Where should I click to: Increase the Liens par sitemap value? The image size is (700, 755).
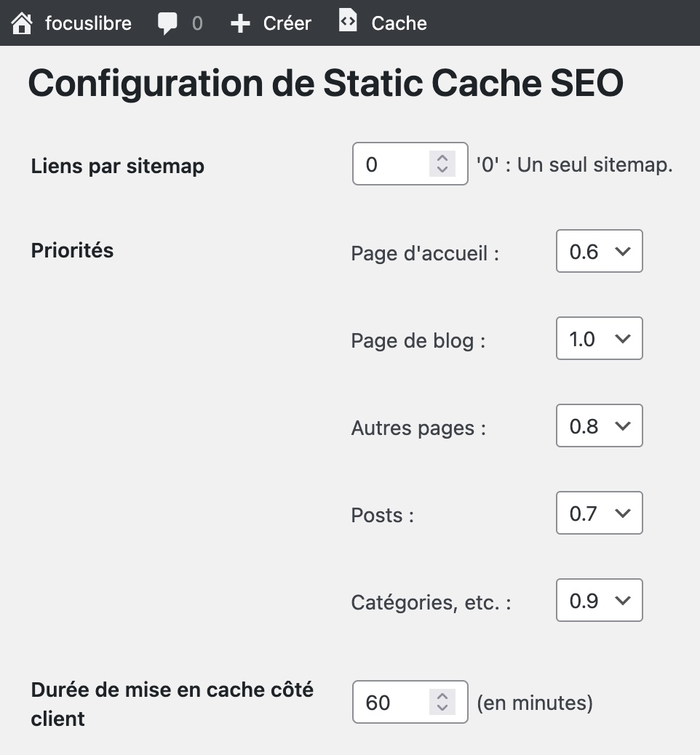(442, 158)
